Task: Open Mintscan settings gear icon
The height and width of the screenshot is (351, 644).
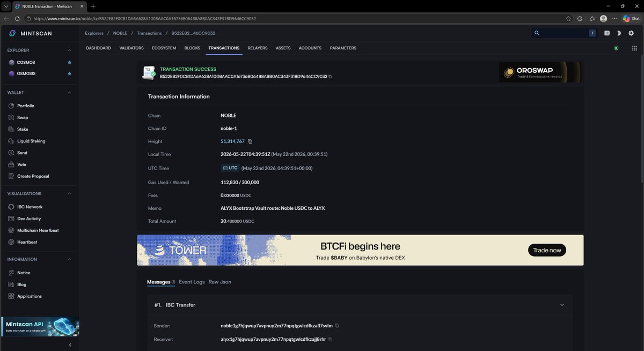Action: (631, 33)
